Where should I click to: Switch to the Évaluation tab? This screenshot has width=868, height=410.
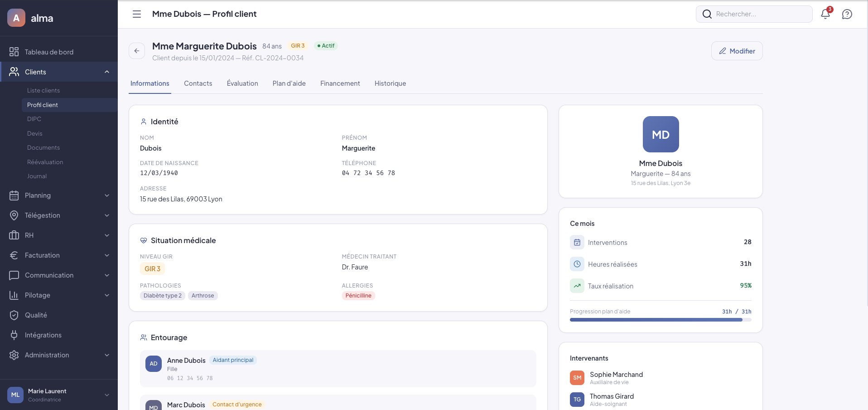pyautogui.click(x=242, y=83)
